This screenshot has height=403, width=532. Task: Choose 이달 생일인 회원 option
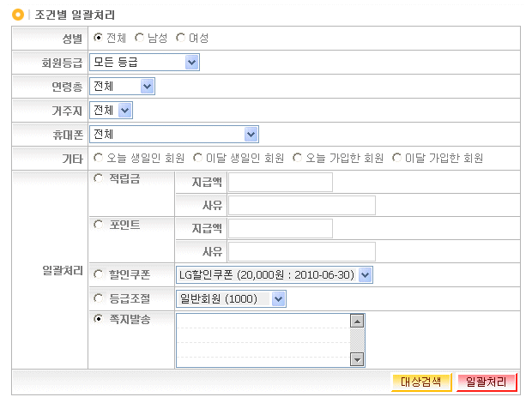pos(198,158)
